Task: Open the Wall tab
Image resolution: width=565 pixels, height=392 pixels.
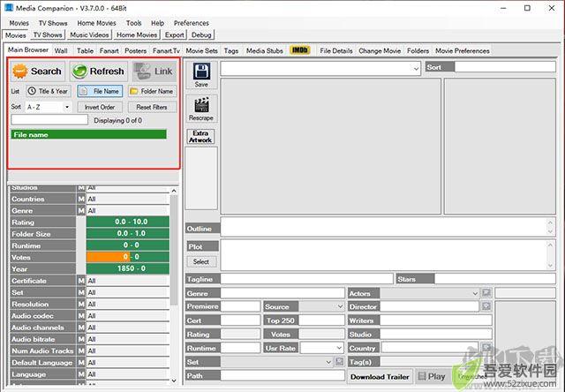Action: pos(61,51)
